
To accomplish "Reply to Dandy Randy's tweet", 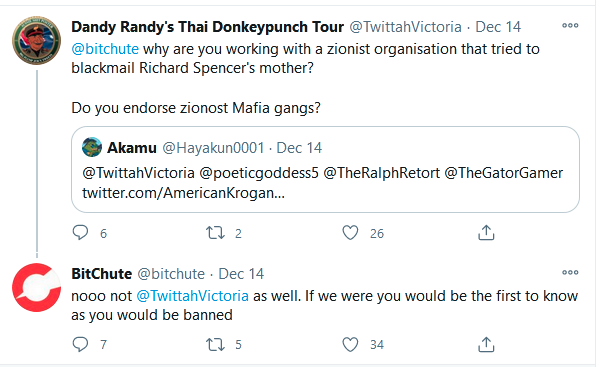I will (80, 233).
